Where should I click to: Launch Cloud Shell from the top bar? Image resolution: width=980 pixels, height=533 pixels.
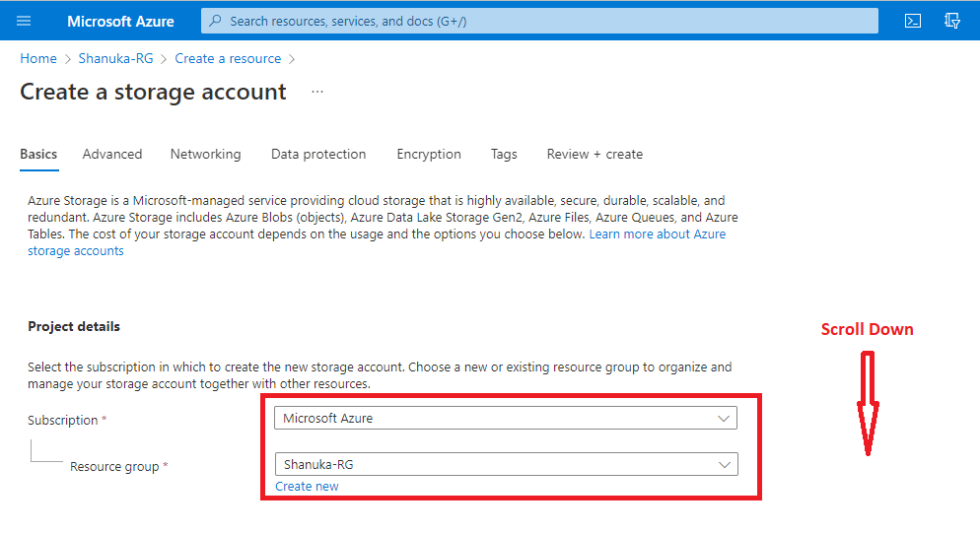coord(913,21)
